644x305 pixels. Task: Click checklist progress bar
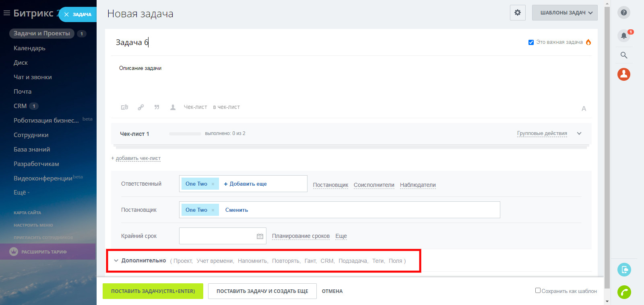[185, 134]
